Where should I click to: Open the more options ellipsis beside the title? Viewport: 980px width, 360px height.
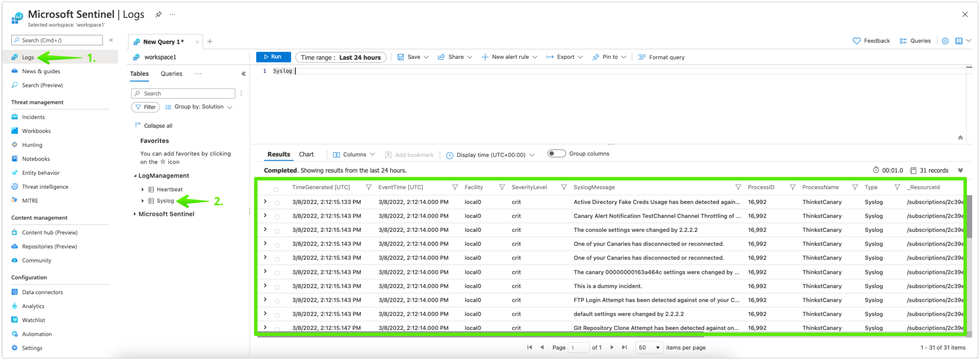(x=173, y=14)
